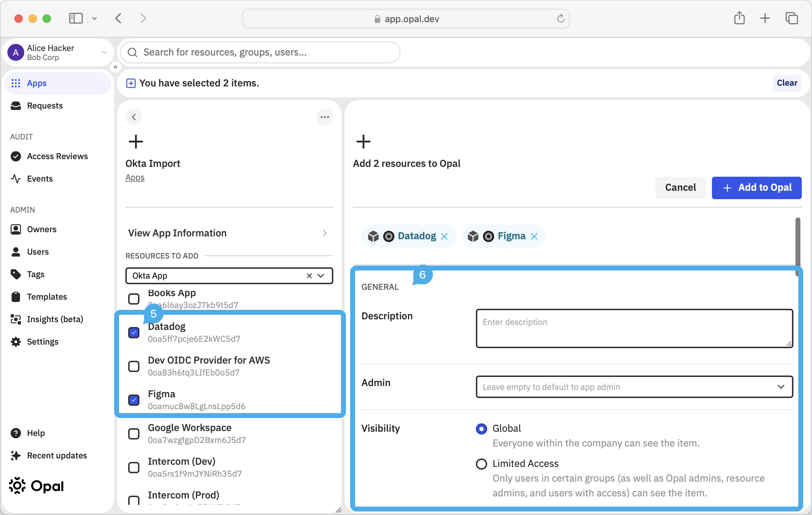Viewport: 812px width, 515px height.
Task: Go back in browser history
Action: click(x=118, y=18)
